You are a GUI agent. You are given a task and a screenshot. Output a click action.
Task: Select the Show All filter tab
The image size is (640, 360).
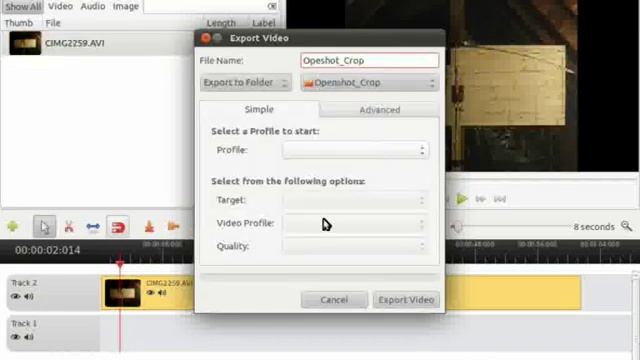coord(23,7)
